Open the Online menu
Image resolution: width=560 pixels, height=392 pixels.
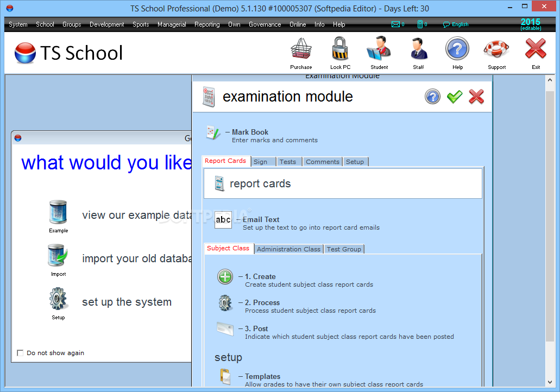298,24
